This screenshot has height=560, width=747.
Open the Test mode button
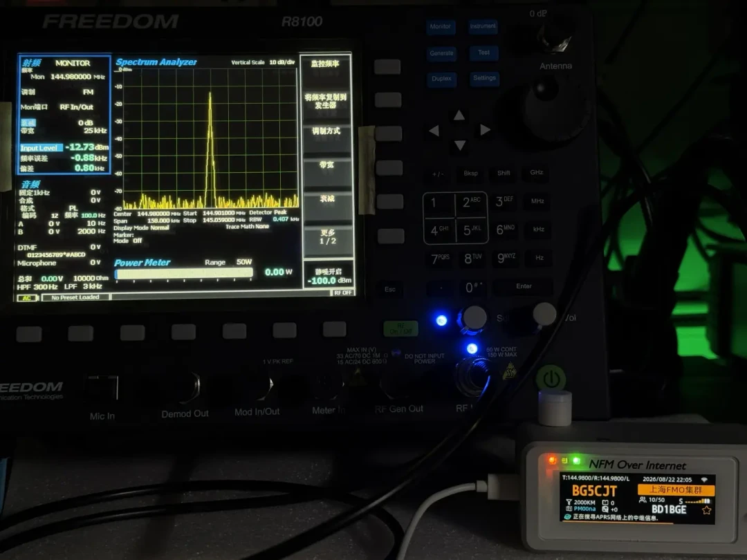point(483,53)
